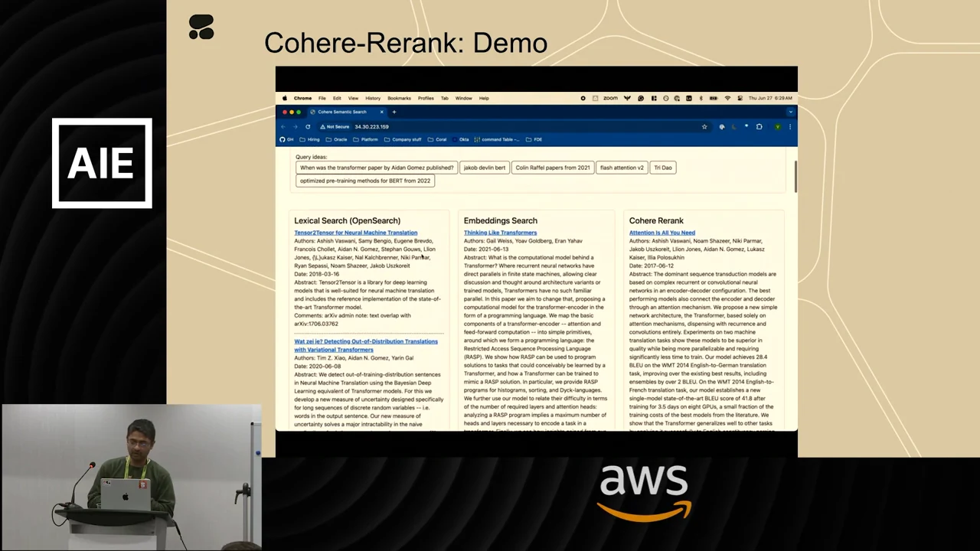980x551 pixels.
Task: Open the Coral bookmarks folder
Action: point(437,139)
